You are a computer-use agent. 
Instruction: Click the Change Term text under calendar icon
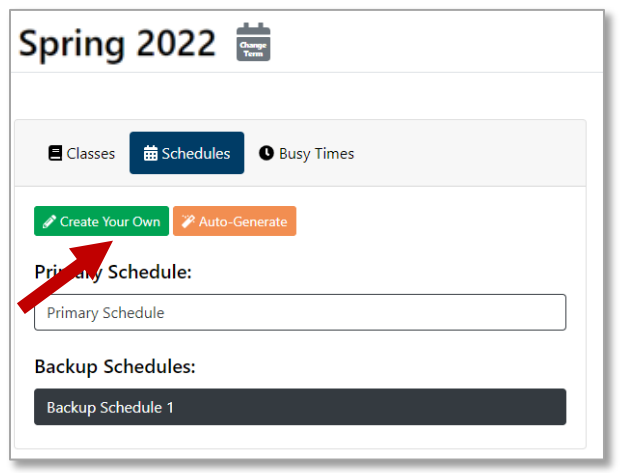[253, 47]
